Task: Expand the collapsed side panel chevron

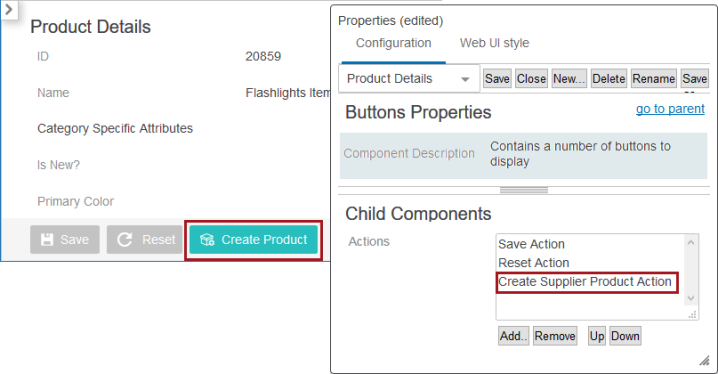Action: [9, 9]
